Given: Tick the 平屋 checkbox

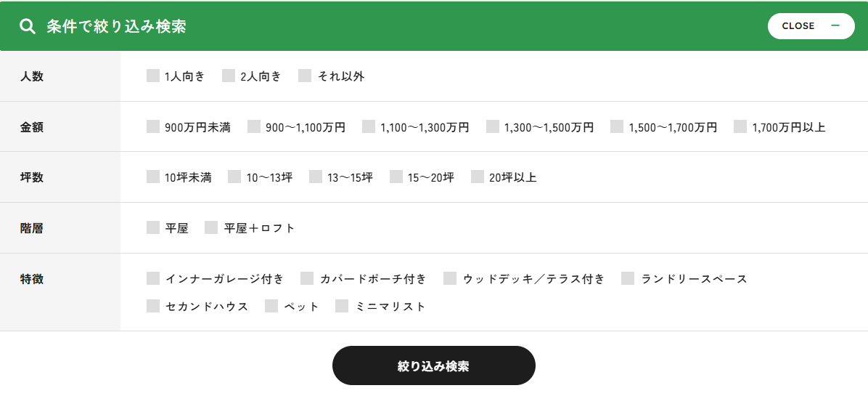Looking at the screenshot, I should [153, 227].
